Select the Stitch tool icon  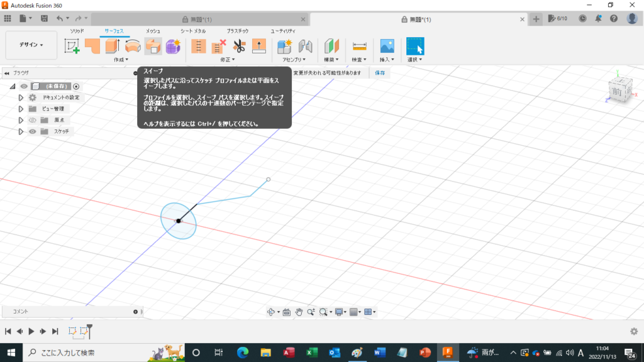pyautogui.click(x=198, y=46)
